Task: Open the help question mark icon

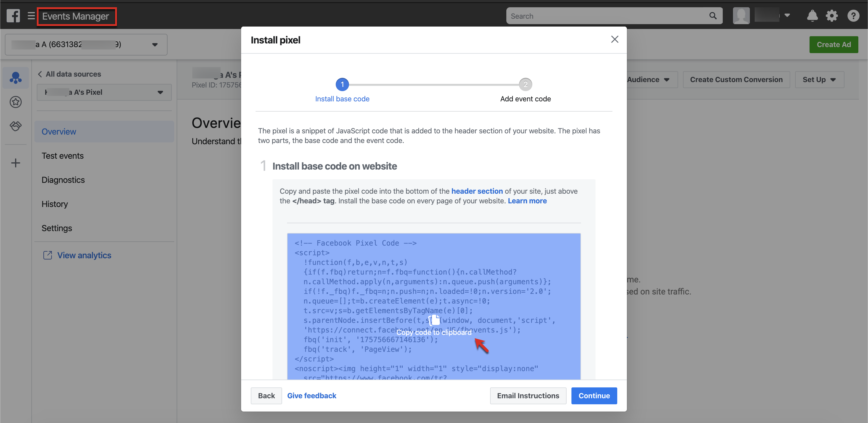Action: click(x=853, y=16)
